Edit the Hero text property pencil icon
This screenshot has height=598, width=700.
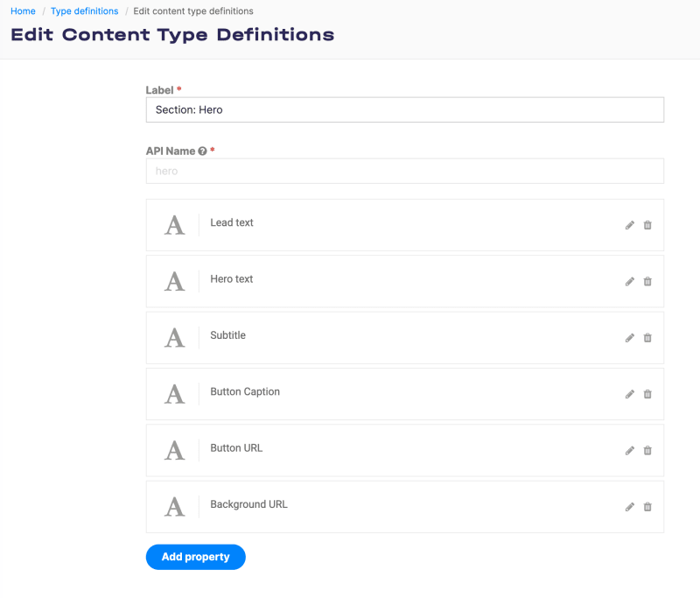[x=629, y=281]
